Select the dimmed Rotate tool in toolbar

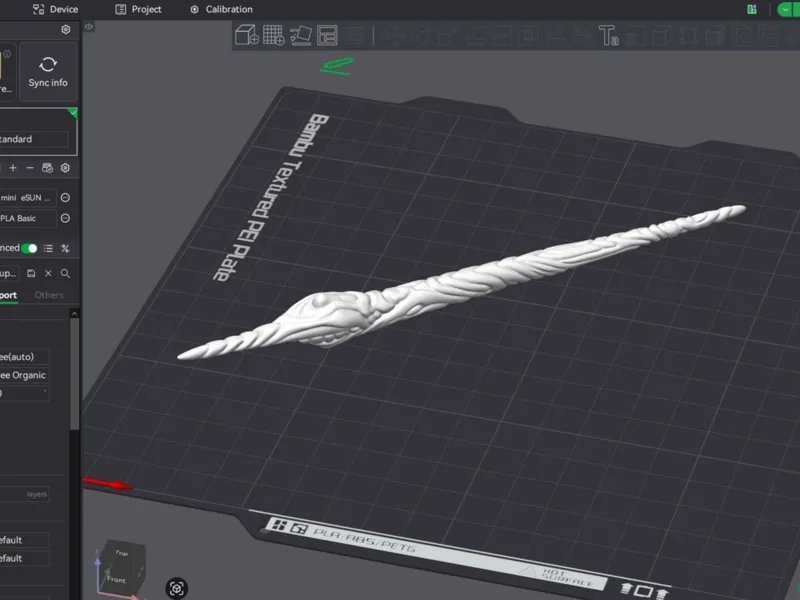tap(421, 36)
